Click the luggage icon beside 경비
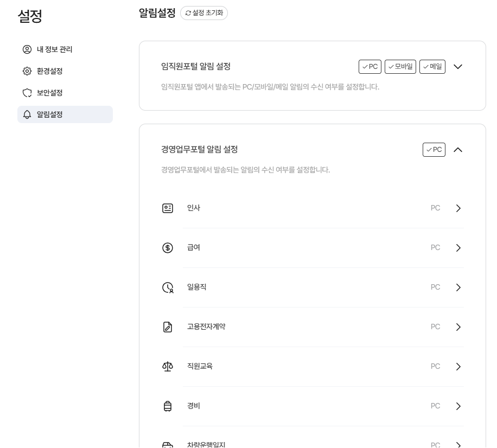Image resolution: width=497 pixels, height=448 pixels. pos(168,406)
